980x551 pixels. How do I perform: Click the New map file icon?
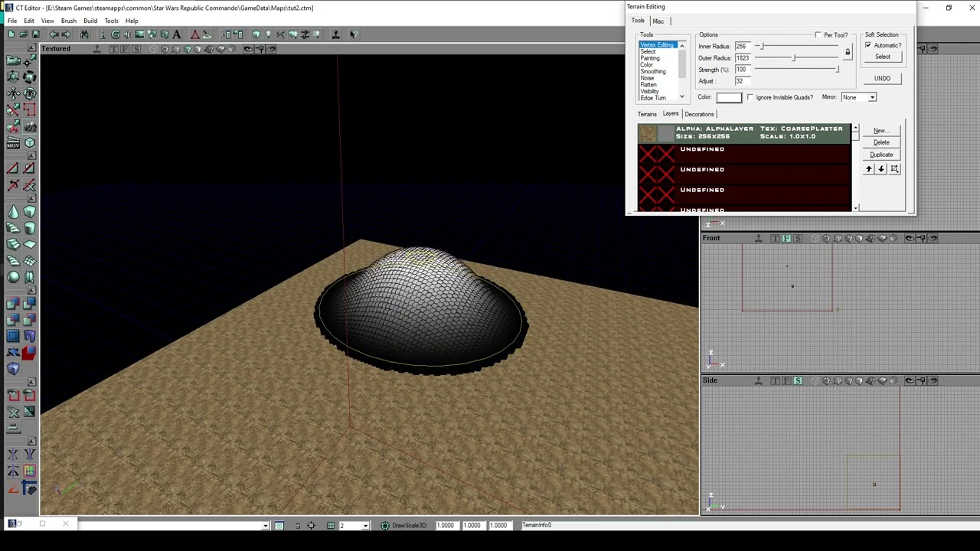point(11,34)
